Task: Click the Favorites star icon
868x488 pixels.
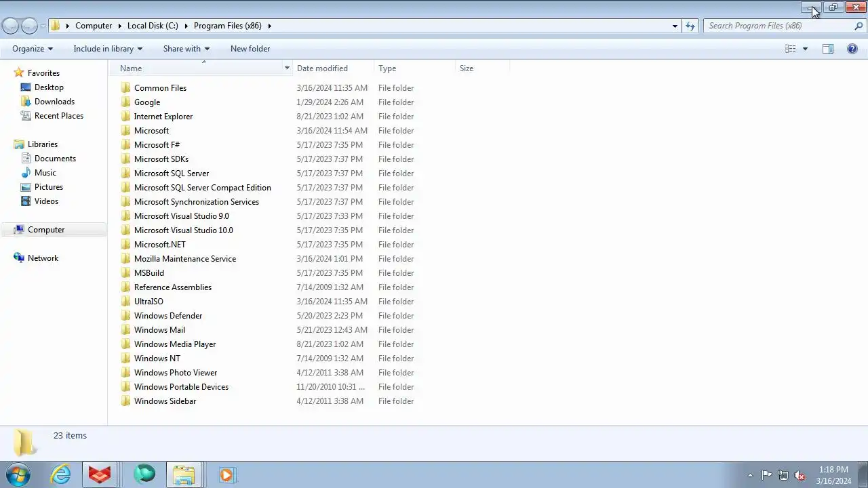Action: (x=19, y=73)
